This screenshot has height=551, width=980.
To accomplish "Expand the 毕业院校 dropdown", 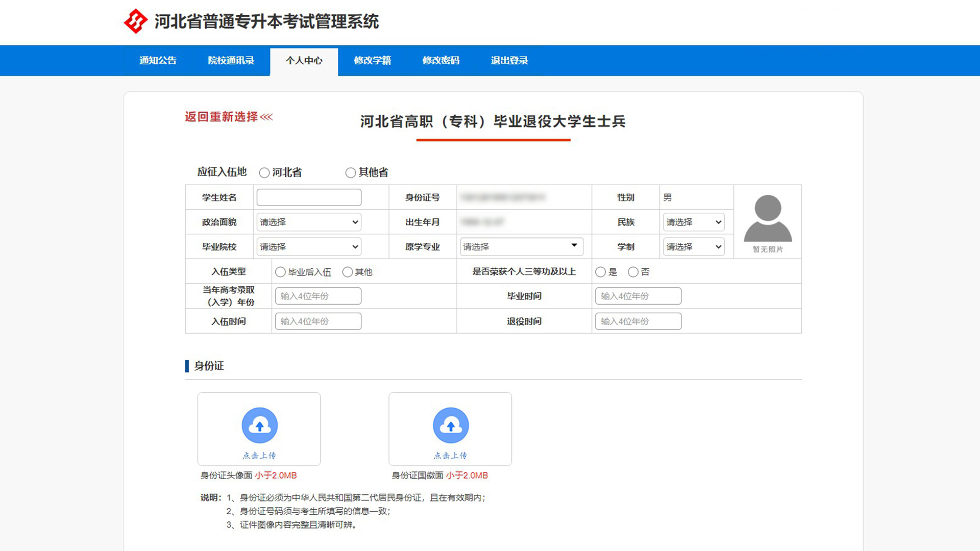I will (x=309, y=246).
